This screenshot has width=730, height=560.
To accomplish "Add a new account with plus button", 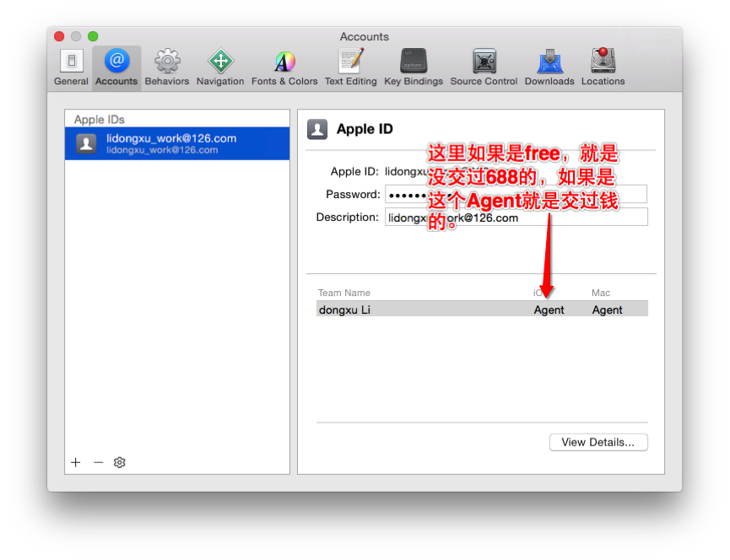I will tap(75, 462).
